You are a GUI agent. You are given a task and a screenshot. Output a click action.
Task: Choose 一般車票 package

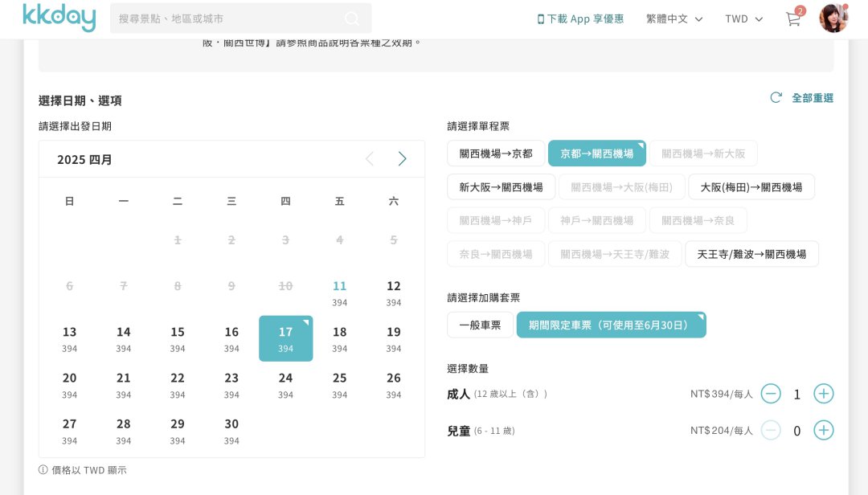[x=480, y=325]
